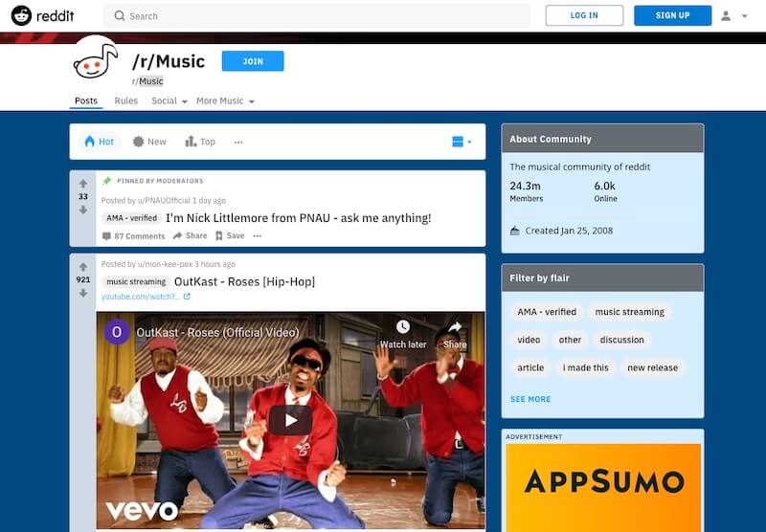Click the cake icon beside Created date
This screenshot has height=532, width=766.
(515, 231)
